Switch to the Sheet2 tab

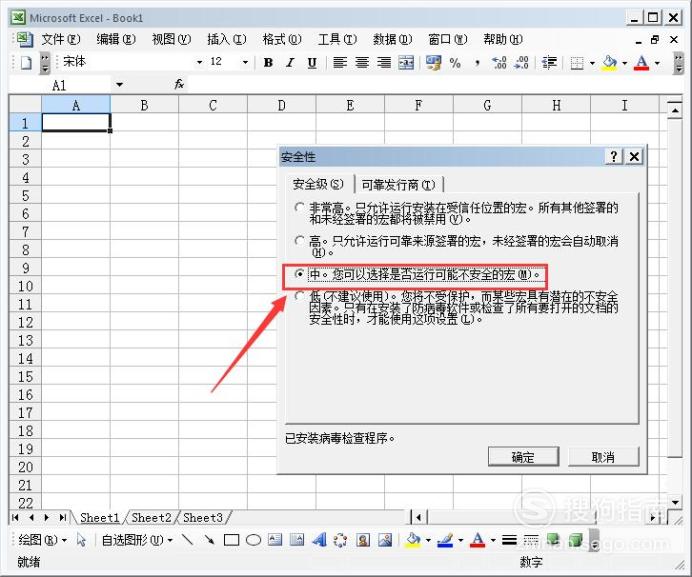click(151, 517)
